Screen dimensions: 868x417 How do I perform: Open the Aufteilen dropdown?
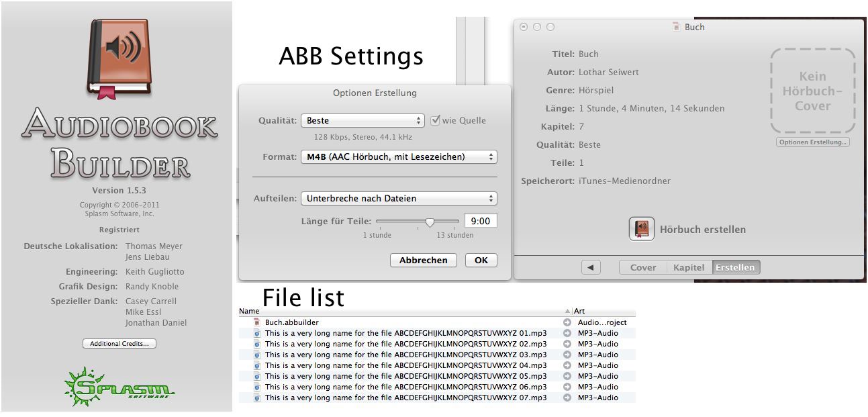399,199
